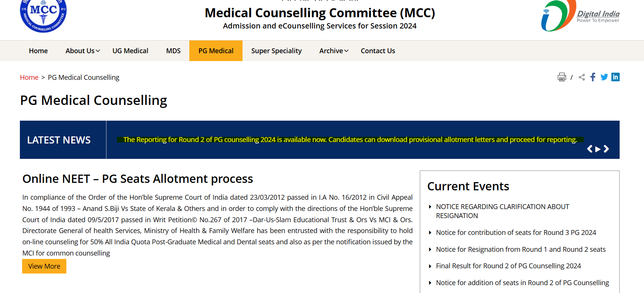Play the latest news ticker
Viewport: 644px width, 293px height.
[598, 149]
